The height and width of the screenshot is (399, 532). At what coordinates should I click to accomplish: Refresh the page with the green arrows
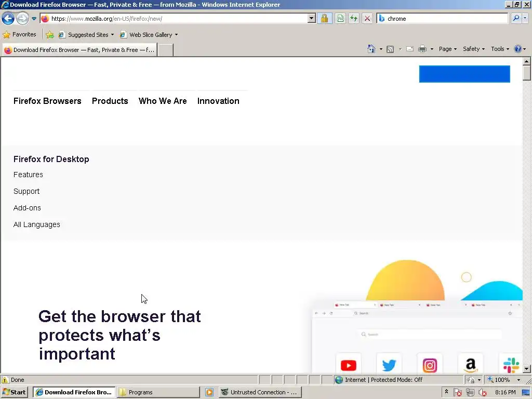(354, 18)
